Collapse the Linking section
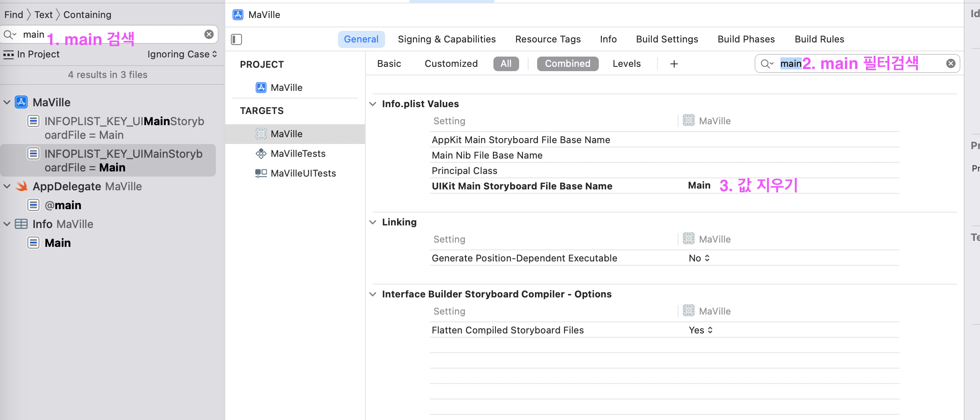The width and height of the screenshot is (980, 420). click(373, 222)
